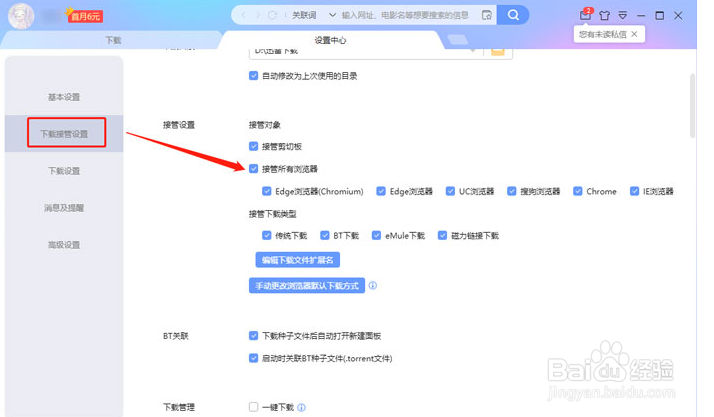Enable the 一键下载 checkbox
This screenshot has height=417, width=714.
[x=254, y=407]
